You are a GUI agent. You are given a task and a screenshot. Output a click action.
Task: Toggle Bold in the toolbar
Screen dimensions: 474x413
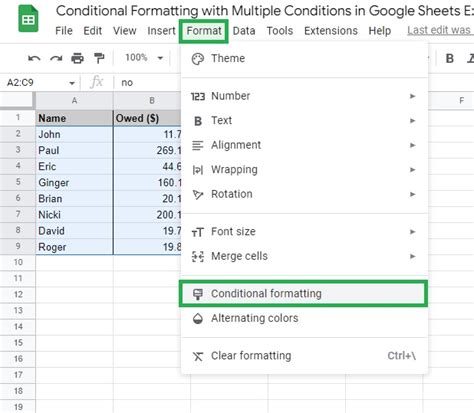(450, 58)
